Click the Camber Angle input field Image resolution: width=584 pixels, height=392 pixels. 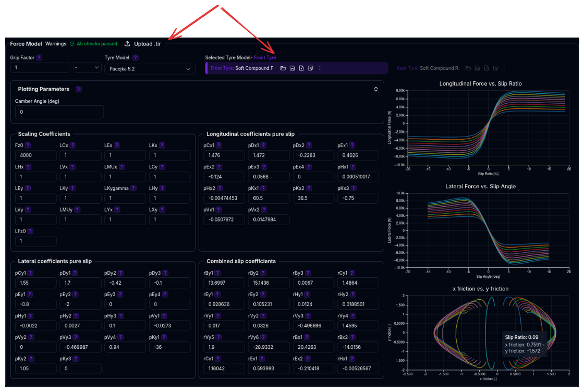tap(59, 112)
